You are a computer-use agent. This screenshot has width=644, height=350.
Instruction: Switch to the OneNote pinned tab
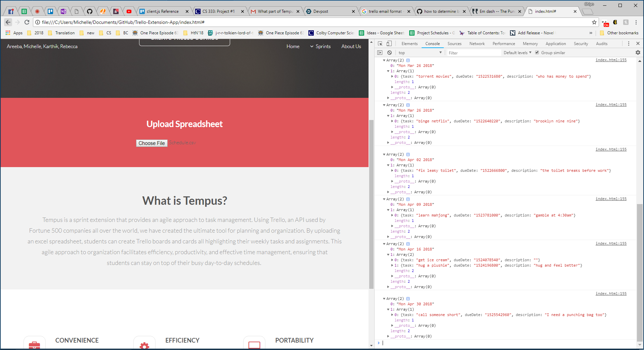click(x=63, y=11)
